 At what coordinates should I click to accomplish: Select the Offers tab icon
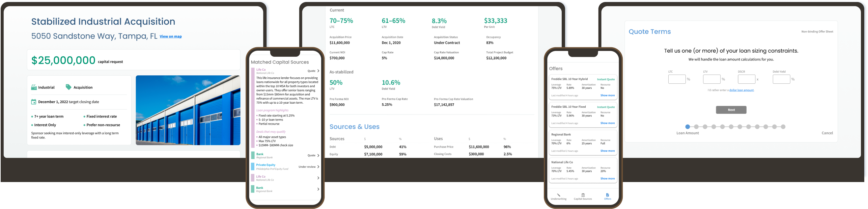[607, 195]
